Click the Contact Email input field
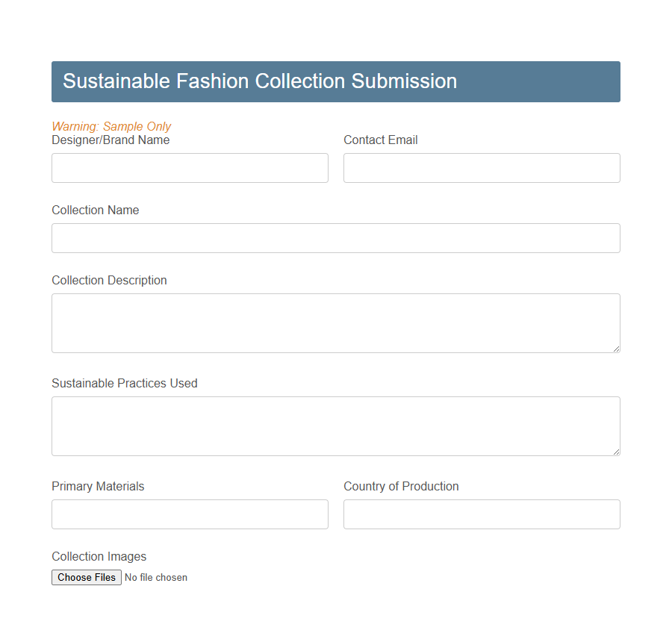Image resolution: width=672 pixels, height=639 pixels. pos(482,168)
